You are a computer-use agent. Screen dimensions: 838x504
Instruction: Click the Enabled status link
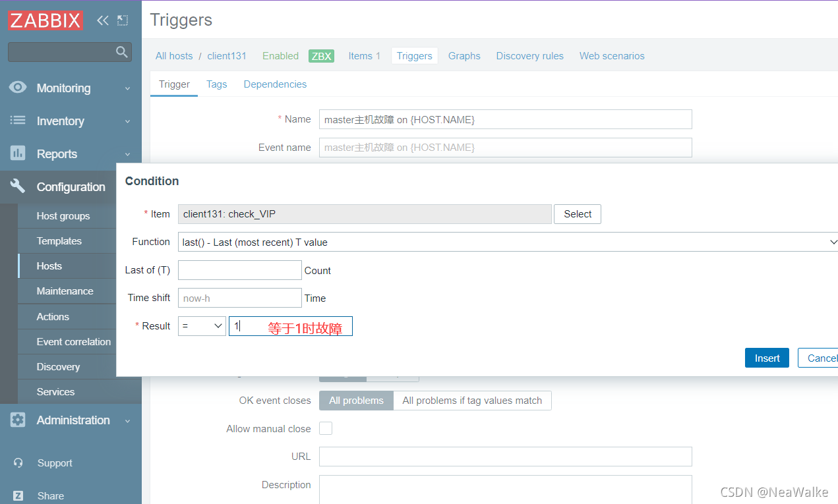pos(280,56)
